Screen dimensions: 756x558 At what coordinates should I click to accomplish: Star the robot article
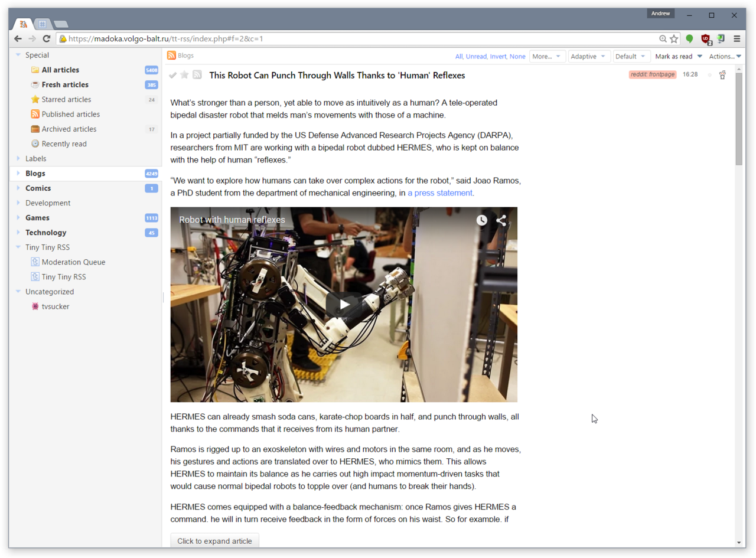click(184, 75)
